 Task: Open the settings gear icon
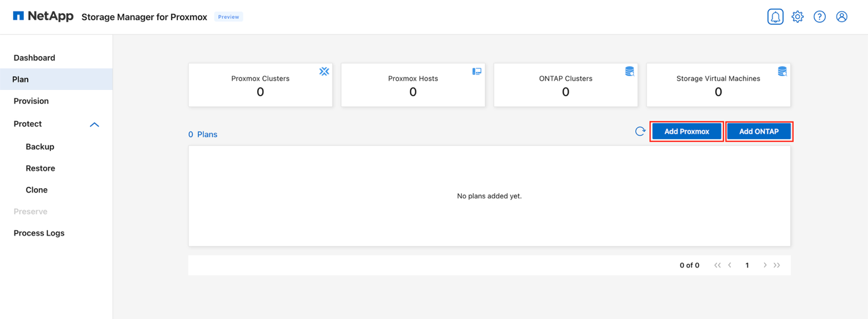click(x=798, y=17)
